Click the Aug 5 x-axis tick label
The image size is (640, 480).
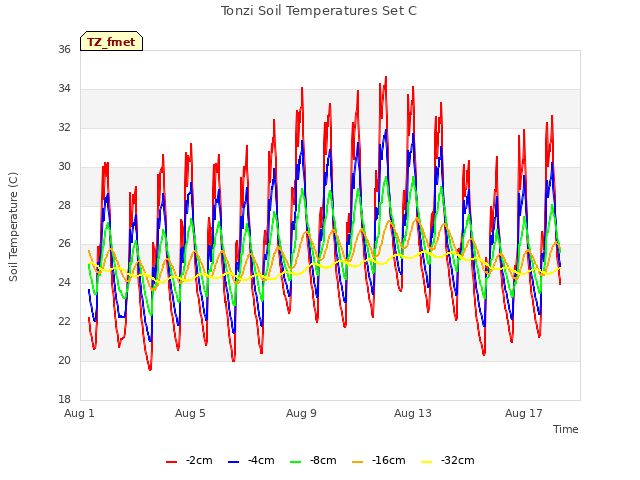pos(190,413)
